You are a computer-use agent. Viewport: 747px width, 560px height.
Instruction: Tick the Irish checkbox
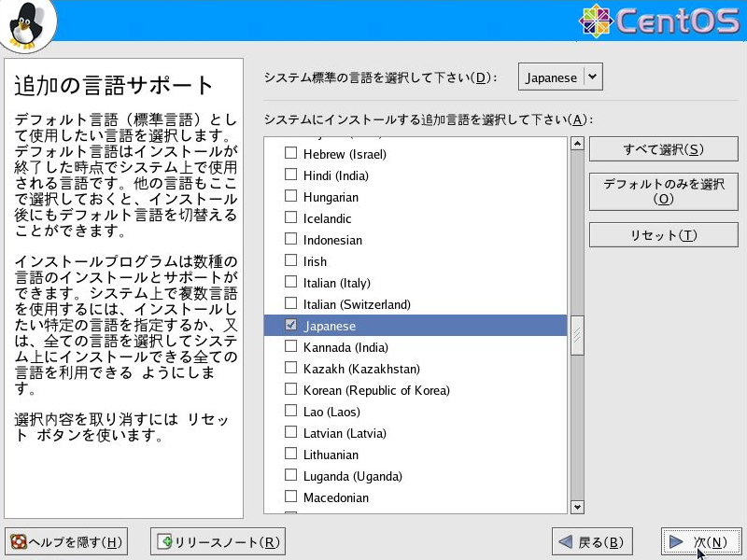point(290,260)
